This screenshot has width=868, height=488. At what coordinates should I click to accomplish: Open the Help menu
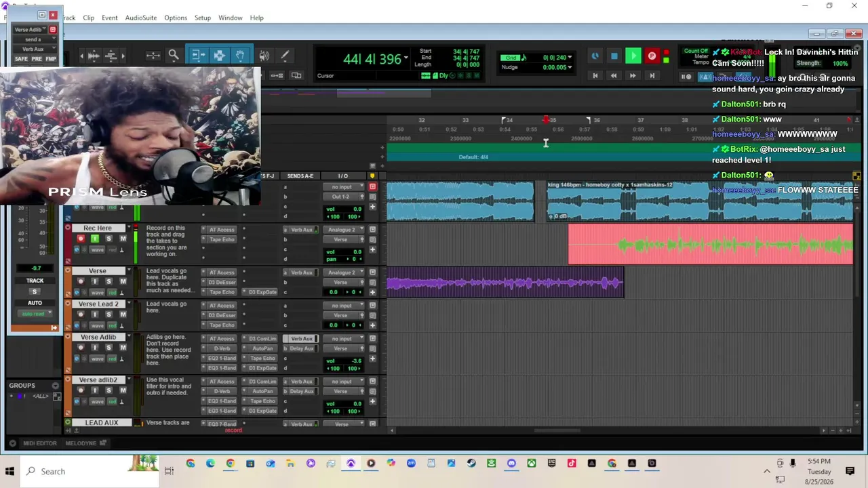pyautogui.click(x=257, y=18)
